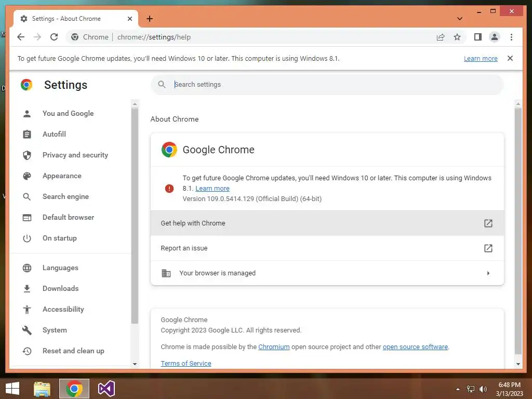Open Default browser settings
Image resolution: width=532 pixels, height=399 pixels.
[x=69, y=217]
